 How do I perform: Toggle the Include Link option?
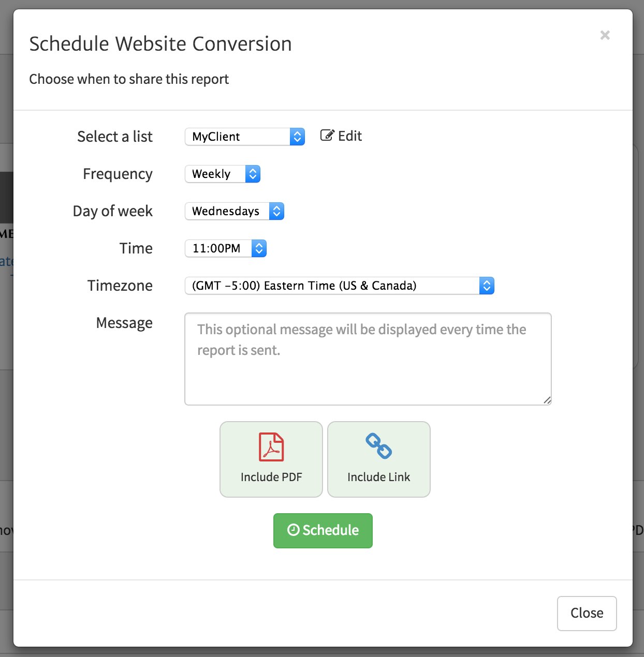pyautogui.click(x=379, y=459)
